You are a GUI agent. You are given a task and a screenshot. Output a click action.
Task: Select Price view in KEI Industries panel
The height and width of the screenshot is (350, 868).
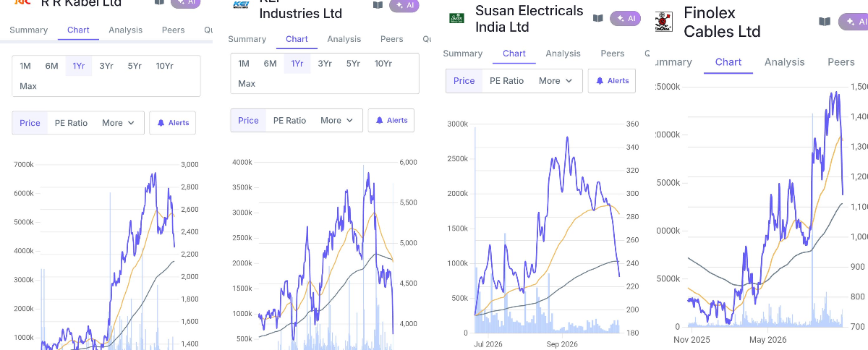pyautogui.click(x=248, y=120)
